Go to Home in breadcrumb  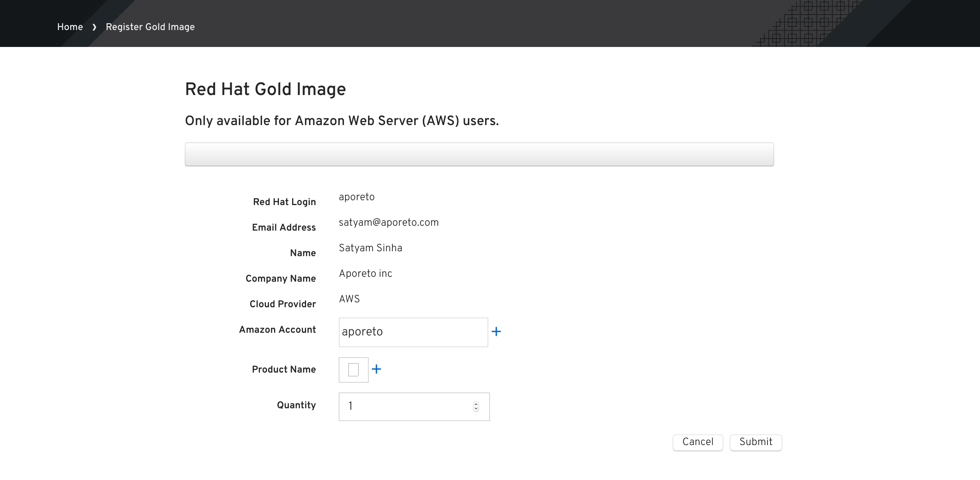pos(70,27)
